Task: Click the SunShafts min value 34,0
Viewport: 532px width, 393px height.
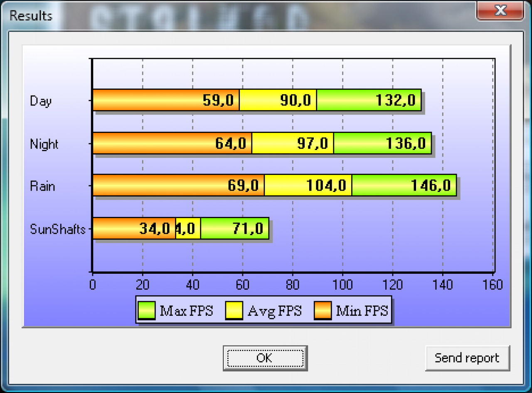Action: [155, 228]
